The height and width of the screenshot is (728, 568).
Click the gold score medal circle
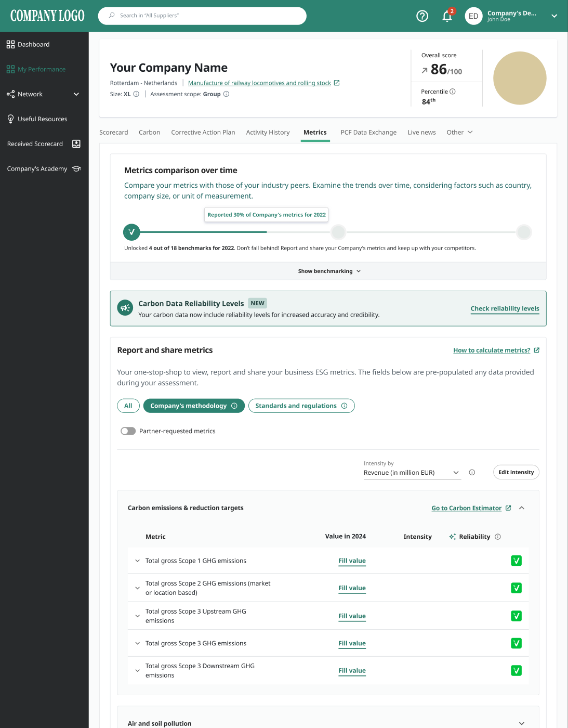(520, 78)
